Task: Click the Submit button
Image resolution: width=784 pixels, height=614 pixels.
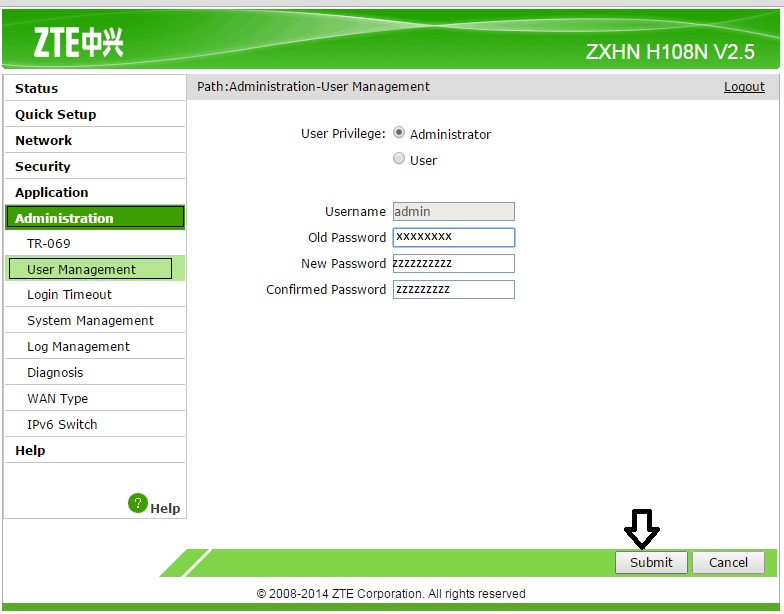Action: tap(651, 562)
